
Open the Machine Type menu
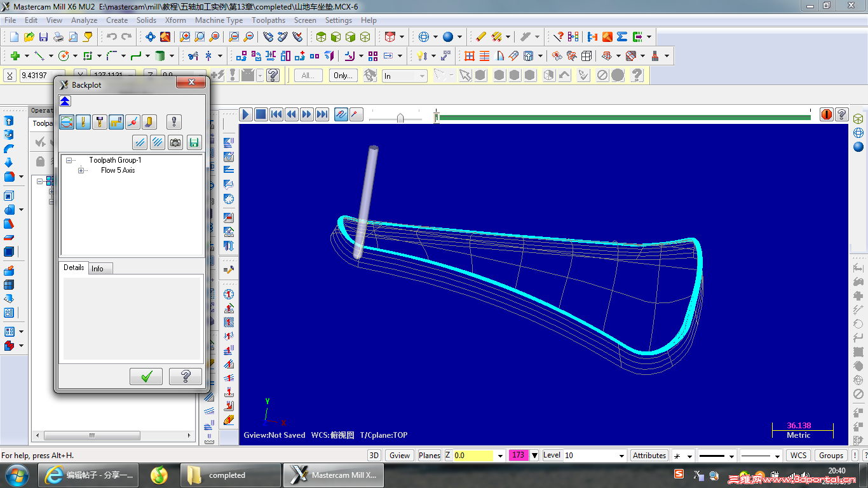[x=219, y=20]
